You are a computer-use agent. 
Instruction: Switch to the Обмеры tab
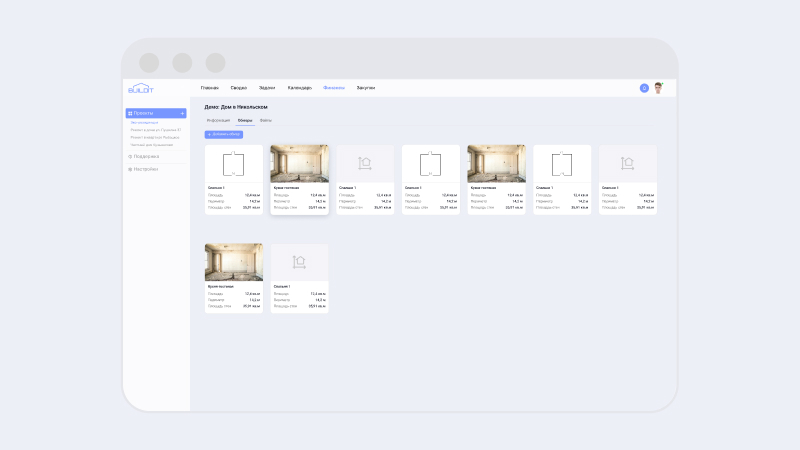[245, 120]
